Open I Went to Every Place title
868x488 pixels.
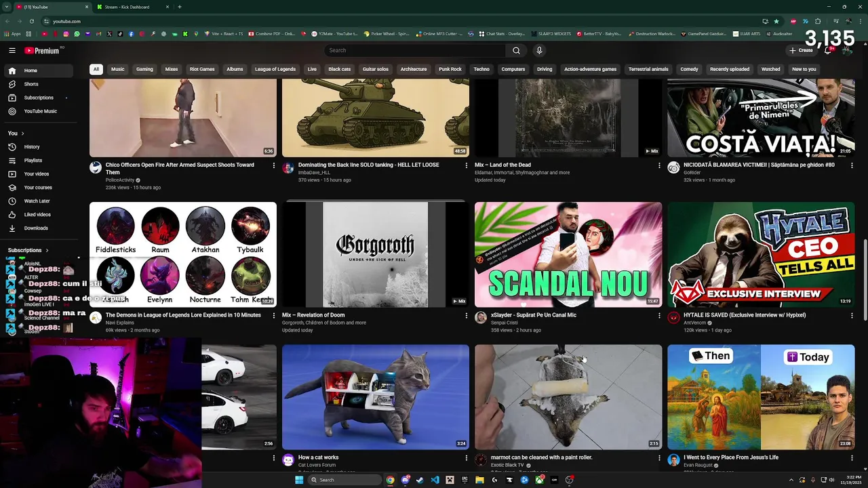pos(731,457)
